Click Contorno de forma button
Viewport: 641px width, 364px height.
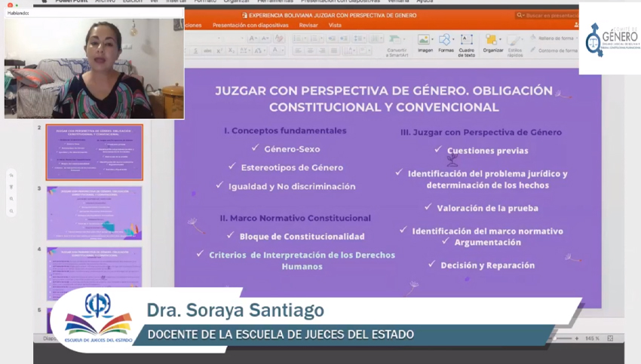[555, 50]
